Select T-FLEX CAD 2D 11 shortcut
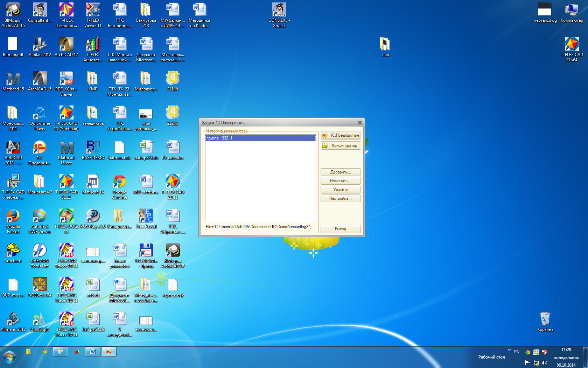The image size is (588, 368). [x=173, y=187]
